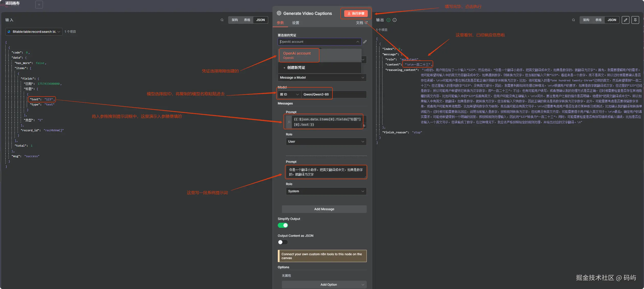Enable Output Content as JSON toggle

pyautogui.click(x=283, y=242)
